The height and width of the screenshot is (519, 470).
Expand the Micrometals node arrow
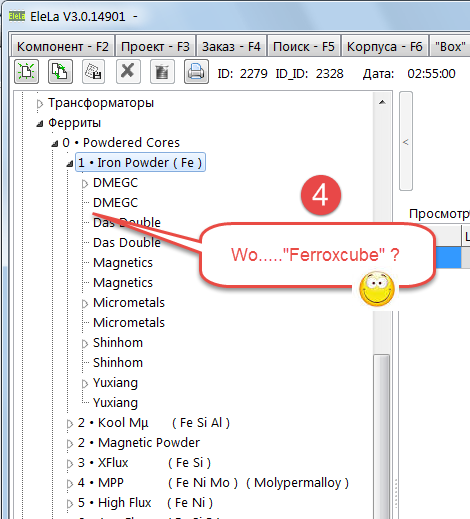pos(85,304)
